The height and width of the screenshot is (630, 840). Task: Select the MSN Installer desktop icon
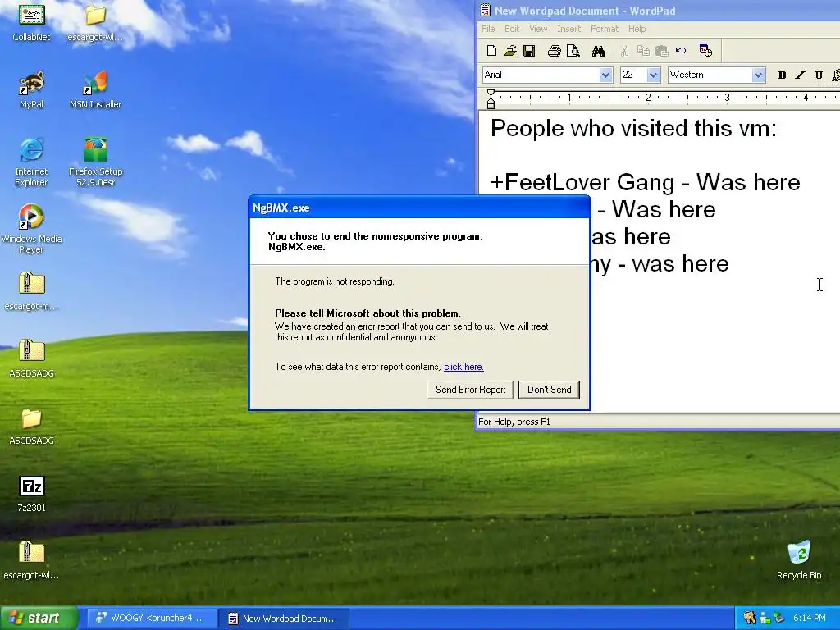[x=95, y=90]
